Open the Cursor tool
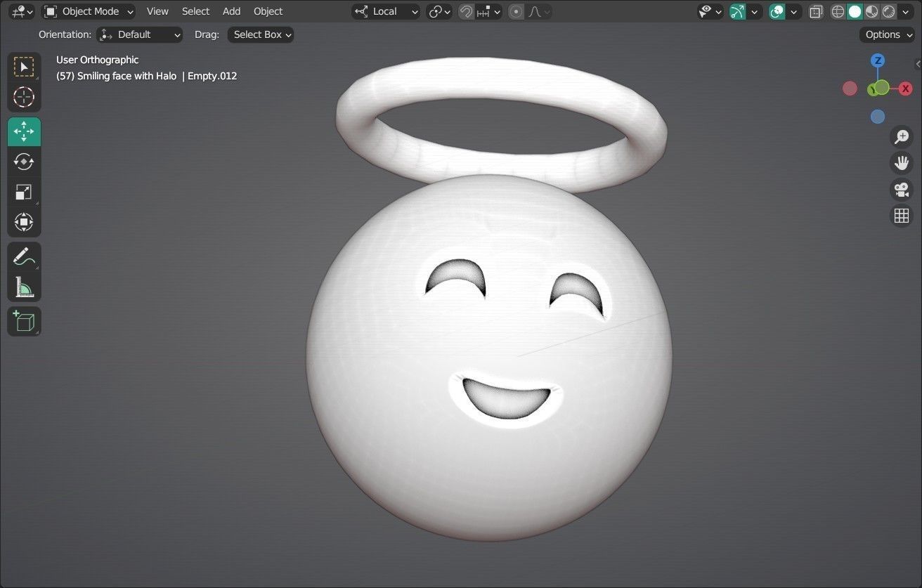This screenshot has height=588, width=922. click(24, 98)
